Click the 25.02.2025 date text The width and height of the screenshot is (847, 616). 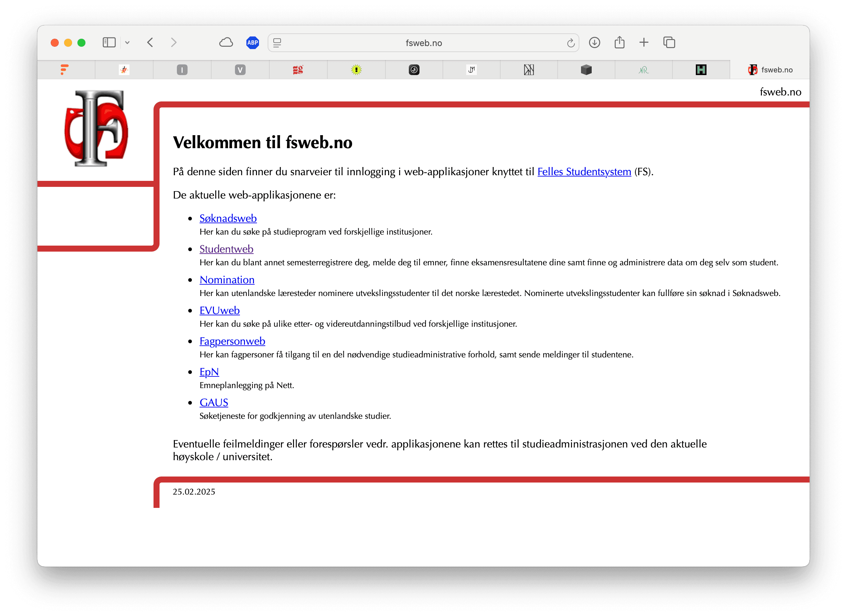click(x=194, y=492)
